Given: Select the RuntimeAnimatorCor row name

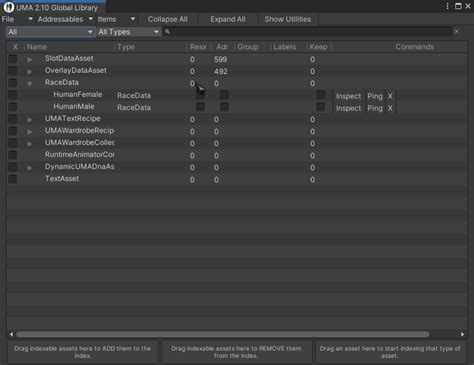Looking at the screenshot, I should 80,155.
